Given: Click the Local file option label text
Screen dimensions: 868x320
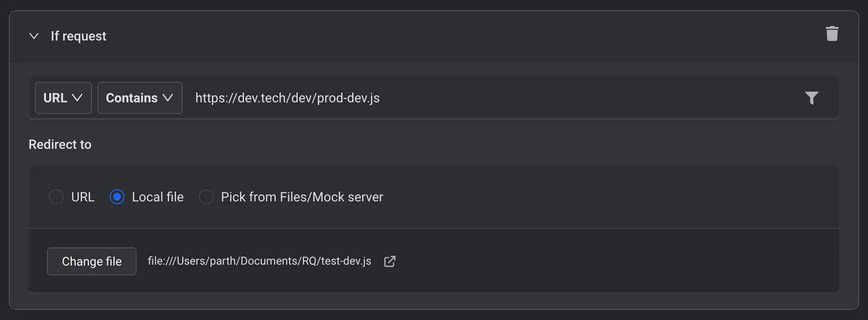Looking at the screenshot, I should [x=158, y=197].
